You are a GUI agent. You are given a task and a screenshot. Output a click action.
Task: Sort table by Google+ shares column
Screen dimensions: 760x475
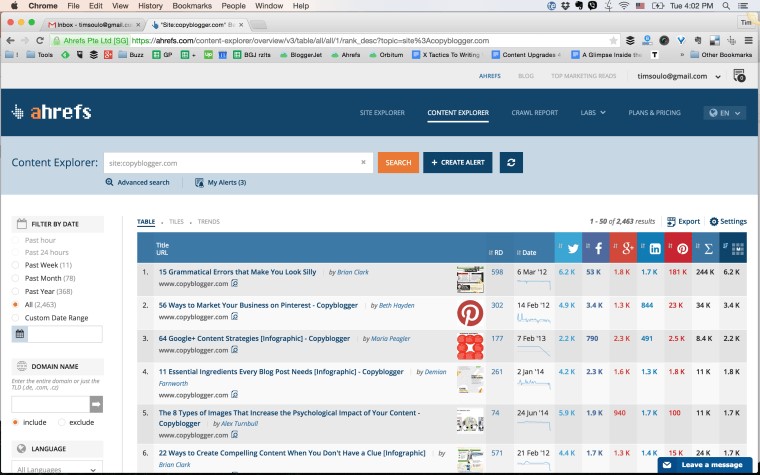pyautogui.click(x=623, y=248)
